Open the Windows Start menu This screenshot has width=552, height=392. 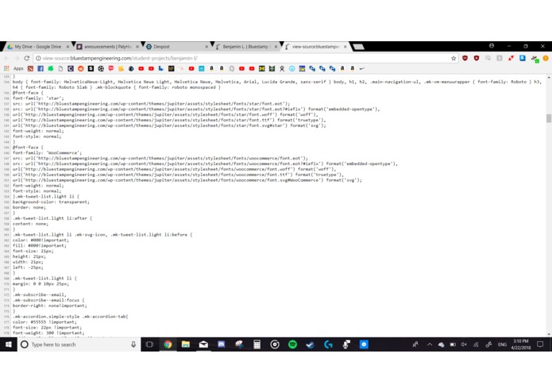click(x=9, y=344)
